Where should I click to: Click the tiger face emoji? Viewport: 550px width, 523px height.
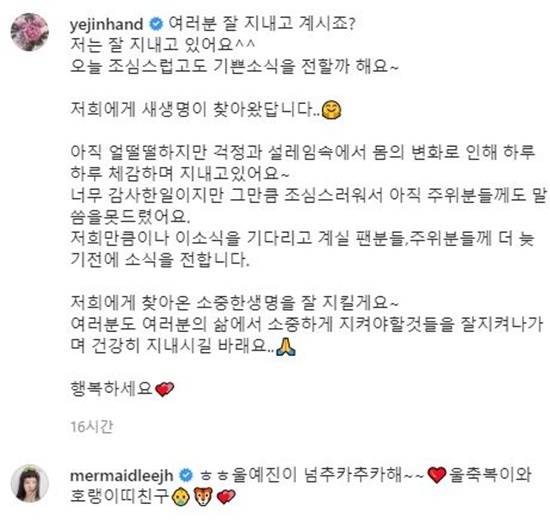(x=203, y=497)
